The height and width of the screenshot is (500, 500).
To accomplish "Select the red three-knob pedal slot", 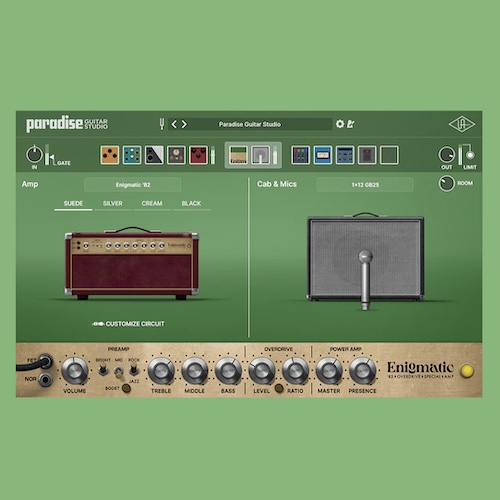I will (x=198, y=155).
